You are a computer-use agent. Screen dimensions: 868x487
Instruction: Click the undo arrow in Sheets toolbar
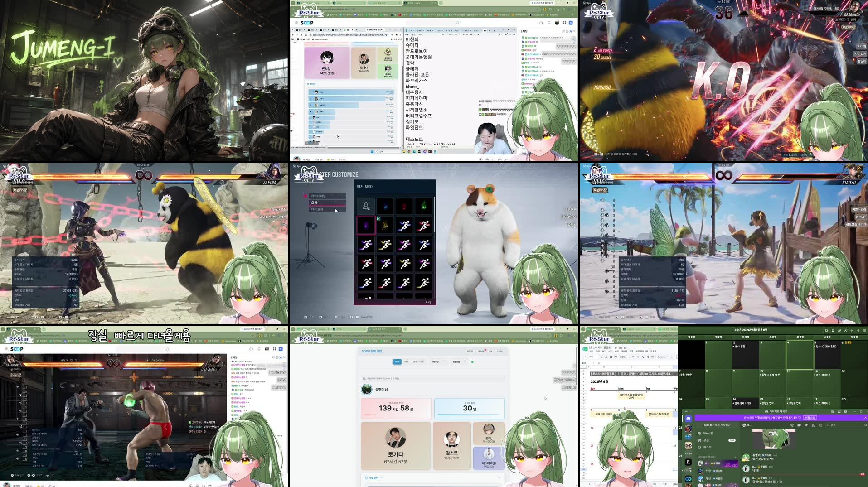[601, 357]
